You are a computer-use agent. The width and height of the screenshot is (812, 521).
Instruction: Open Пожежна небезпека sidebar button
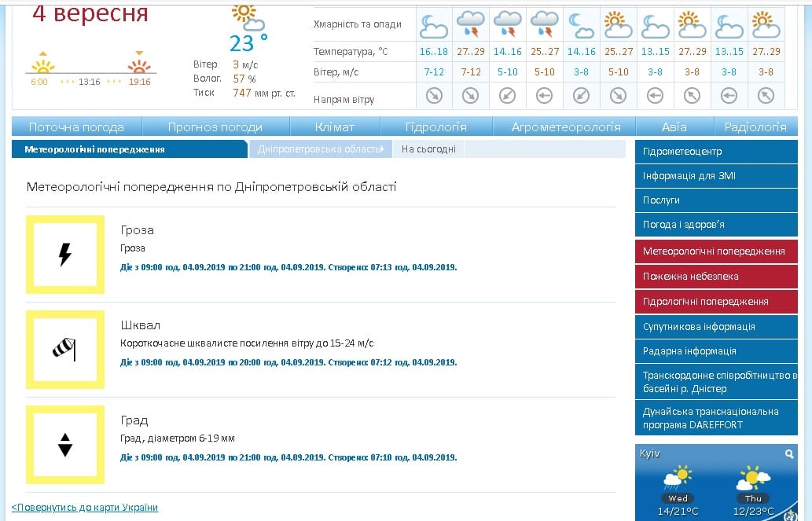click(716, 277)
